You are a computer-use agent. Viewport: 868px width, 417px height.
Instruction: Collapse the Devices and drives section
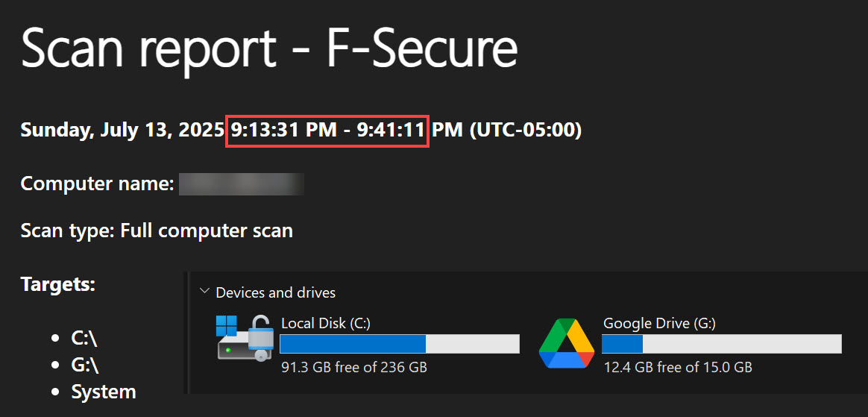pos(205,291)
